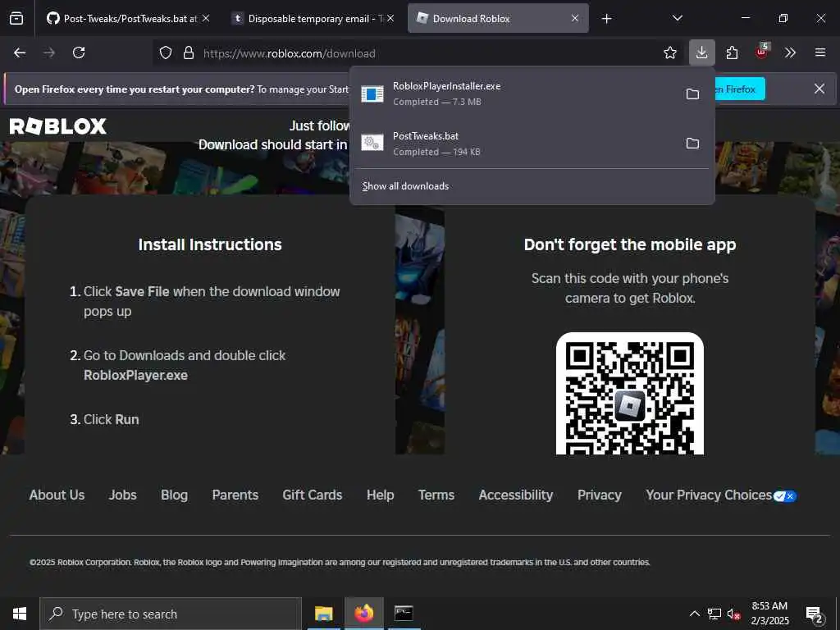Click the privacy choices toggle icon
This screenshot has width=840, height=630.
[x=785, y=496]
